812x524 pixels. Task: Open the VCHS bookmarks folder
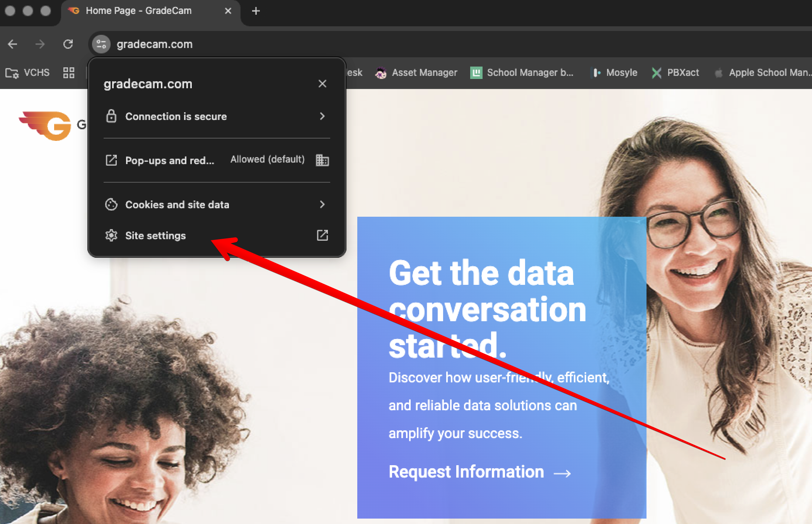coord(27,73)
